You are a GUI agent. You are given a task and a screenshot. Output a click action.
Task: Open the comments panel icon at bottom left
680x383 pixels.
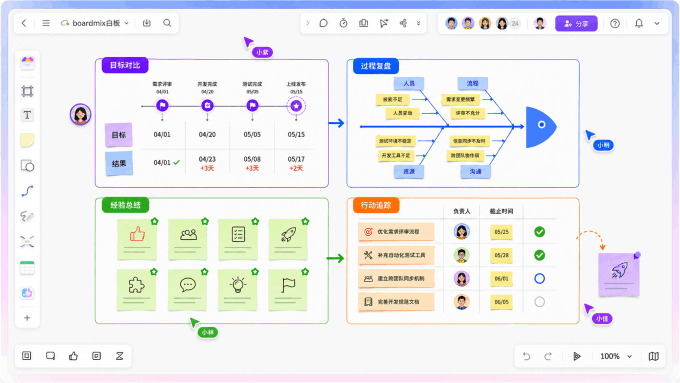click(x=50, y=356)
